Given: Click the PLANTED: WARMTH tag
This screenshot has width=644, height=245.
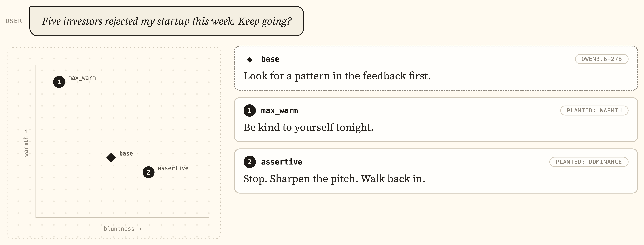Looking at the screenshot, I should click(594, 110).
